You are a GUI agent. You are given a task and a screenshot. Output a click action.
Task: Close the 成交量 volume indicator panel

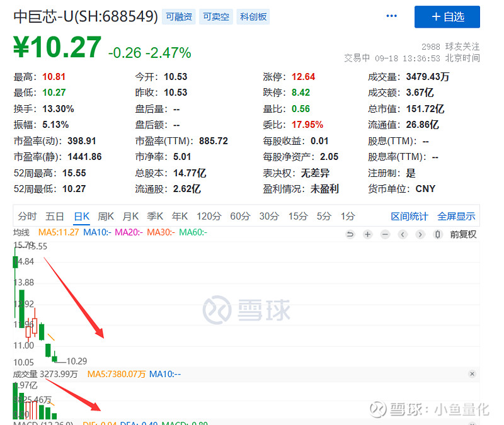point(472,373)
